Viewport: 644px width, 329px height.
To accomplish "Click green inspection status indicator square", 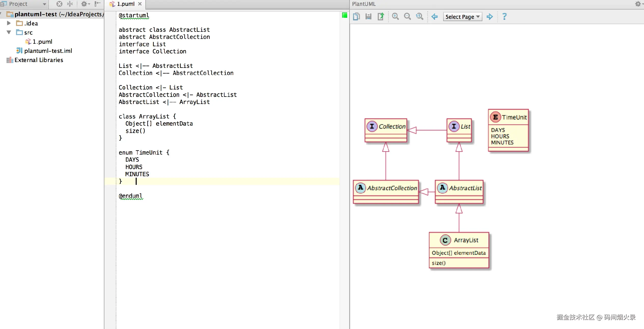I will (344, 16).
